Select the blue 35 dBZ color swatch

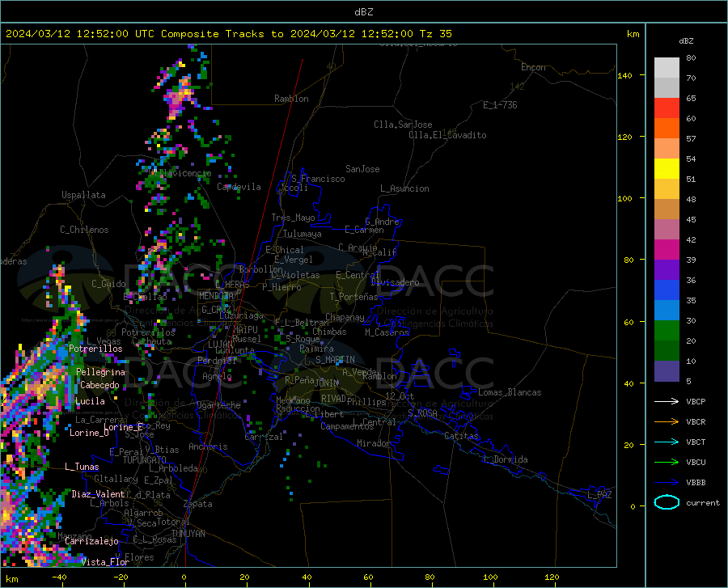667,290
